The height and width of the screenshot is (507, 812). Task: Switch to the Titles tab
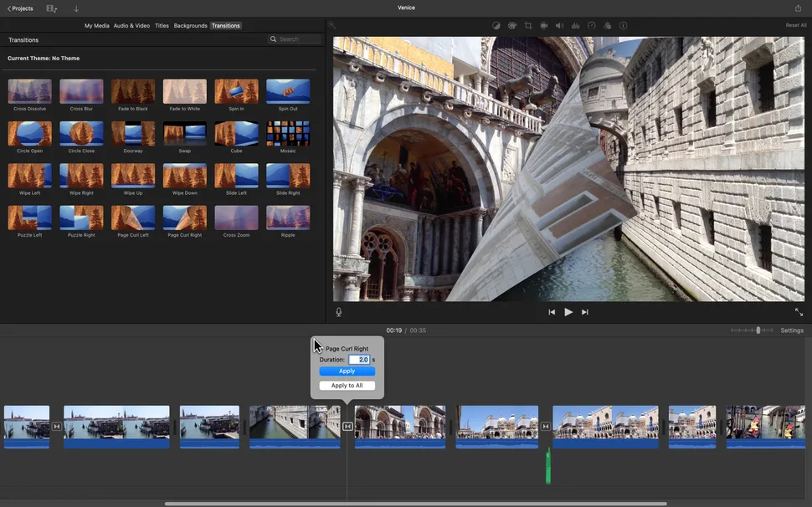click(x=162, y=26)
